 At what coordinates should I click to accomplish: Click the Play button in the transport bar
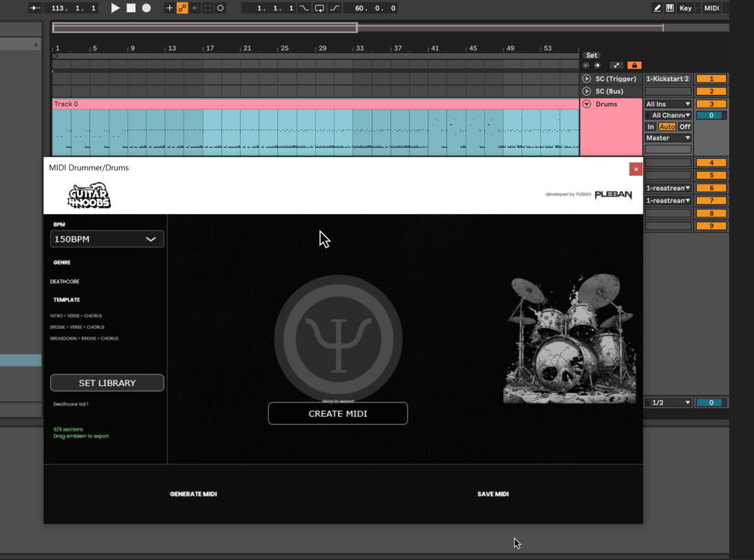pos(115,8)
